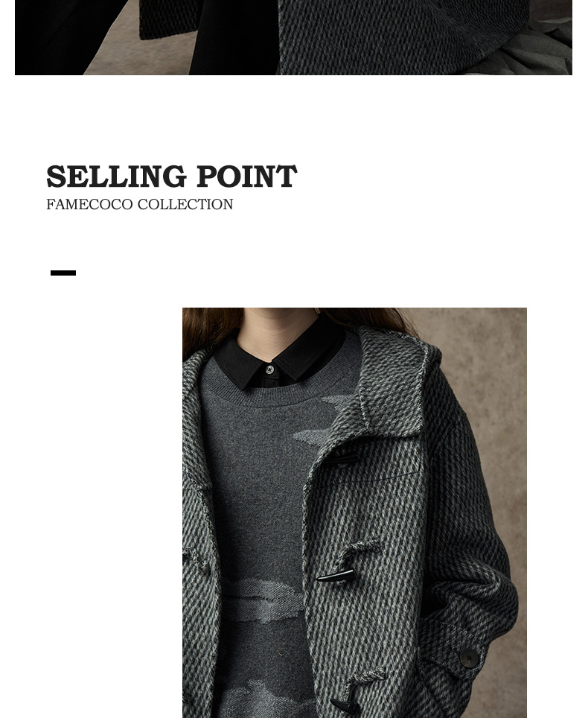Click the cropped coat image at top
588x718 pixels.
293,37
